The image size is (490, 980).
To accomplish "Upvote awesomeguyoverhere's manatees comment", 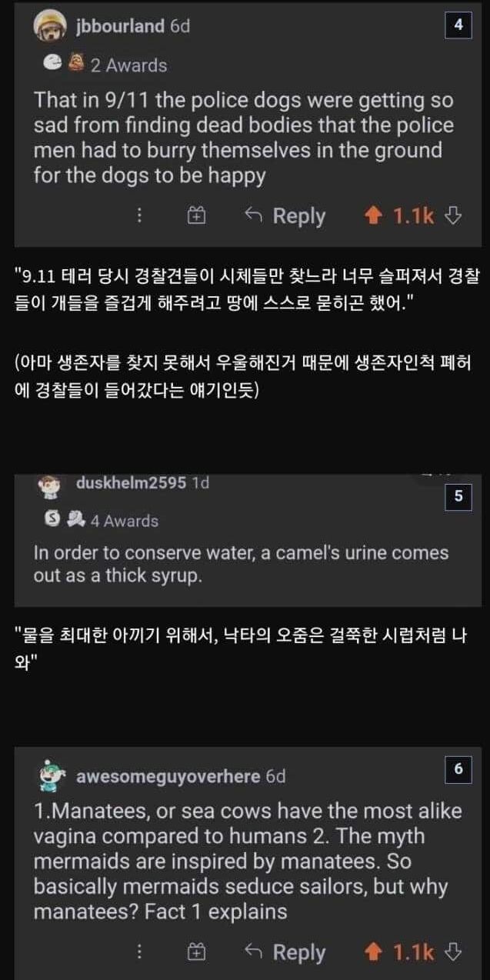I will pyautogui.click(x=374, y=952).
